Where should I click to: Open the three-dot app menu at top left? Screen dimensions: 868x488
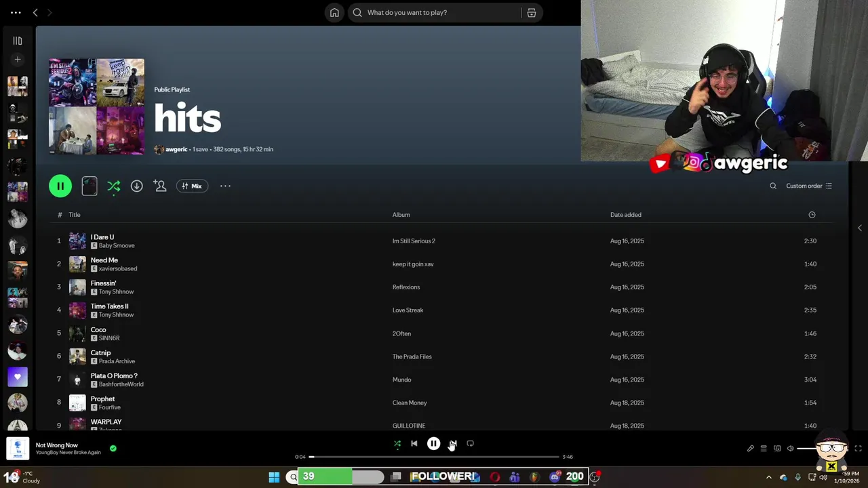(x=16, y=12)
